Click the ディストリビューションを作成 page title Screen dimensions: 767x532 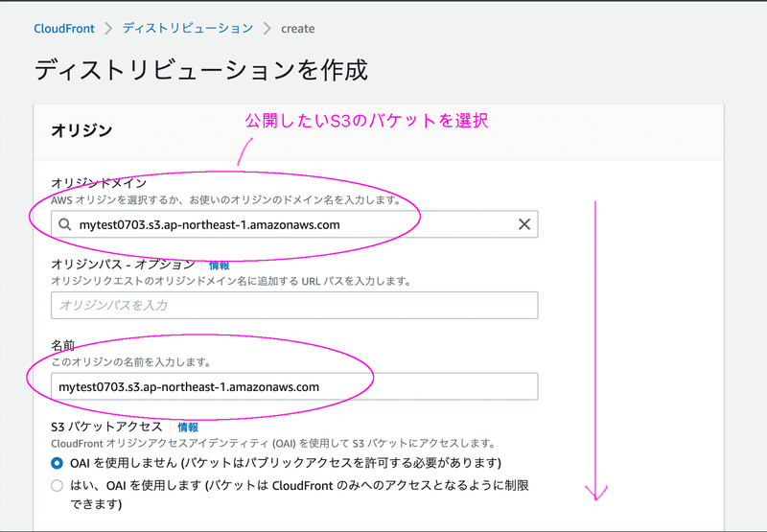(x=200, y=69)
